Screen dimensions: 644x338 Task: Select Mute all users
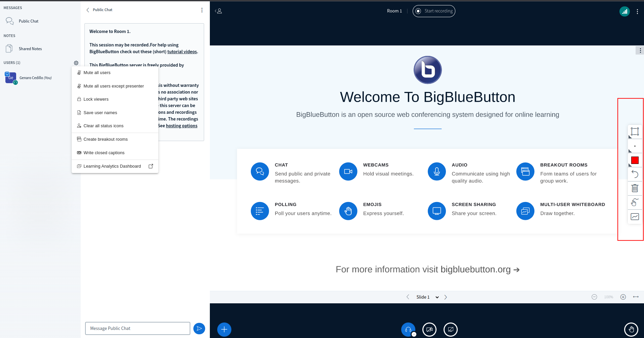click(115, 73)
